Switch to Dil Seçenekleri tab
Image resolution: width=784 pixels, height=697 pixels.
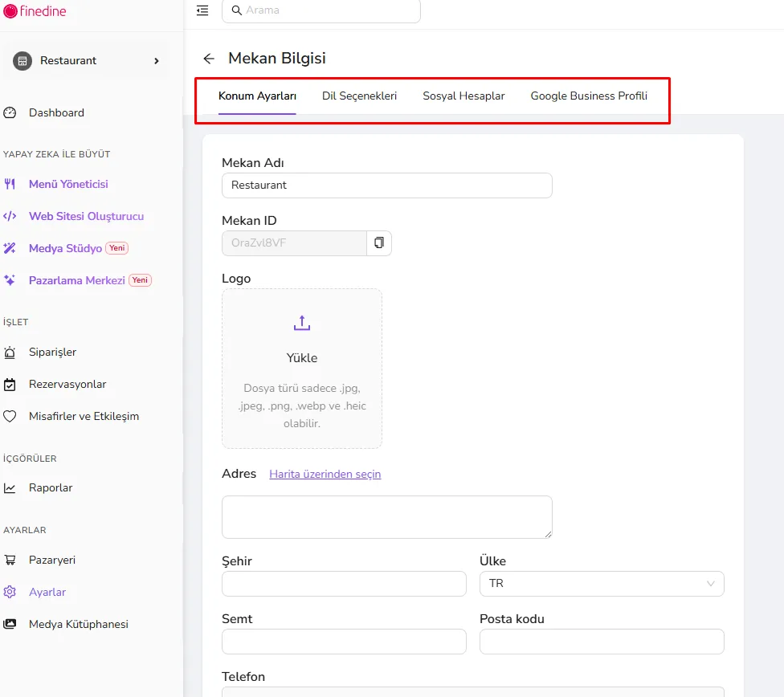click(360, 96)
